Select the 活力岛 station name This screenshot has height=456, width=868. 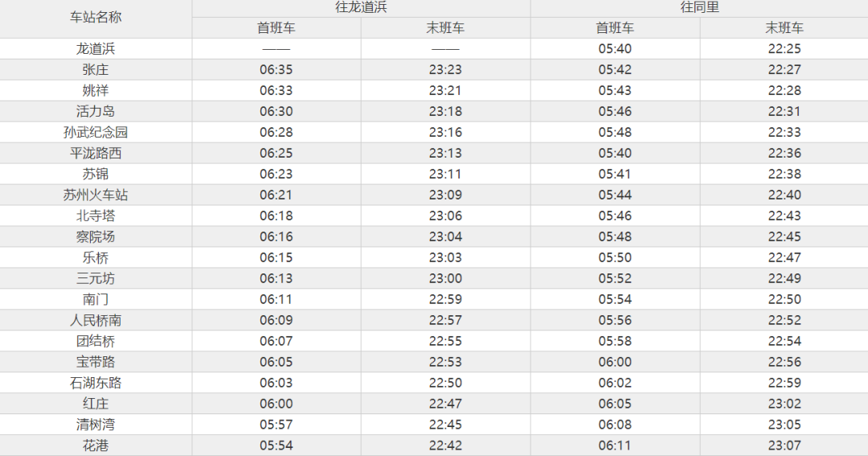coord(96,111)
